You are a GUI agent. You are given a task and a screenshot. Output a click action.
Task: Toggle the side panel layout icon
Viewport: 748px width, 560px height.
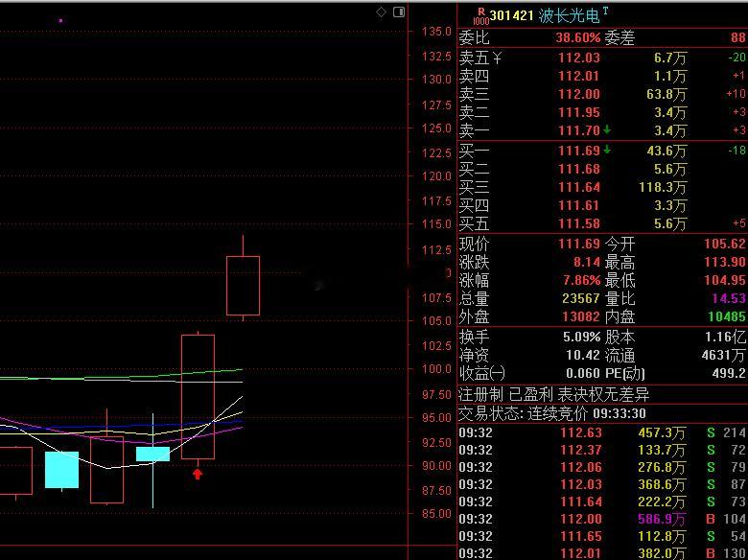399,12
